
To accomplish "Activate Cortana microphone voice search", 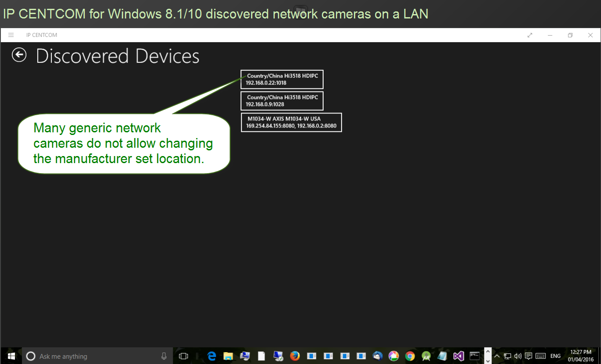I will [x=164, y=356].
